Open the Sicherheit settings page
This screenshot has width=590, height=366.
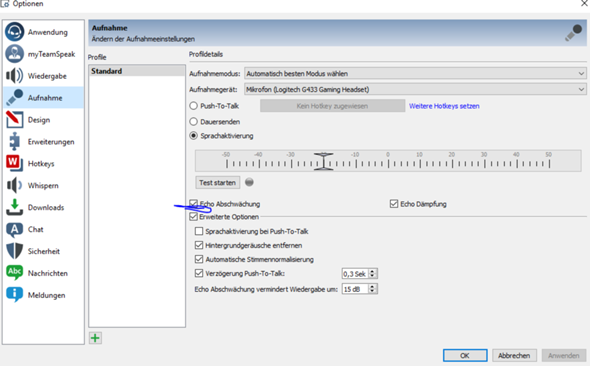(x=43, y=251)
